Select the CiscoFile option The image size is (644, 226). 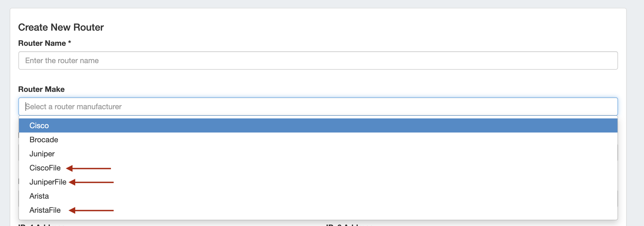pyautogui.click(x=45, y=168)
